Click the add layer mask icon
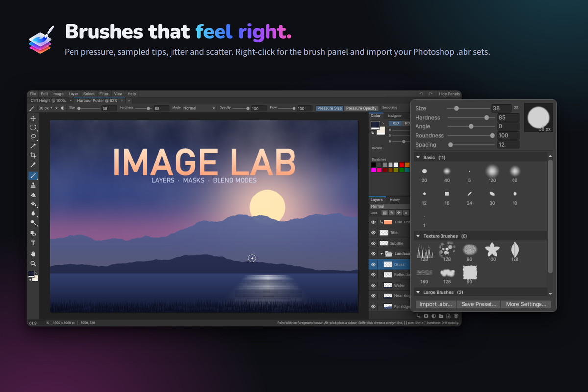 coord(426,316)
